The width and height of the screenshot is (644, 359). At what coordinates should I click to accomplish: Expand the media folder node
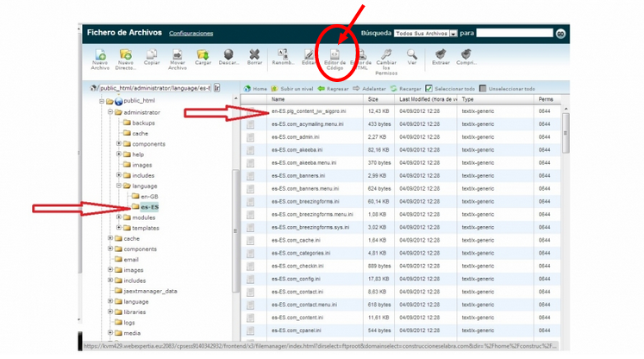point(110,333)
